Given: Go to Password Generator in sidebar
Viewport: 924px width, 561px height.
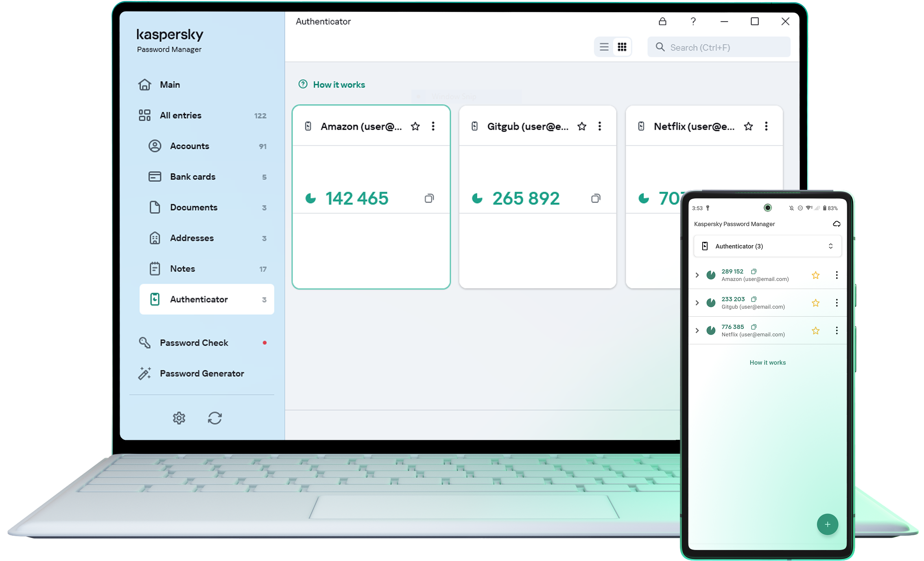Looking at the screenshot, I should (x=202, y=374).
